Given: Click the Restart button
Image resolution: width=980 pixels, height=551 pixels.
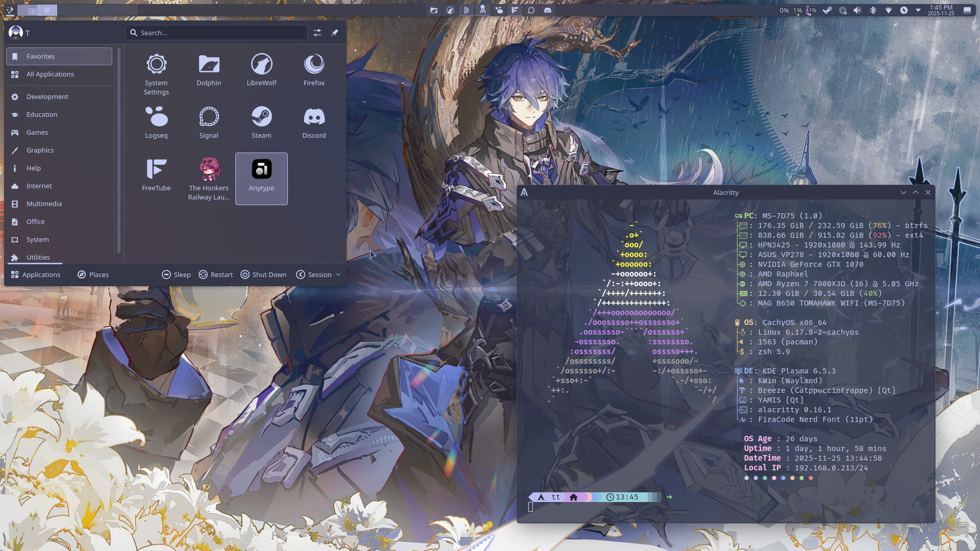Looking at the screenshot, I should 216,274.
